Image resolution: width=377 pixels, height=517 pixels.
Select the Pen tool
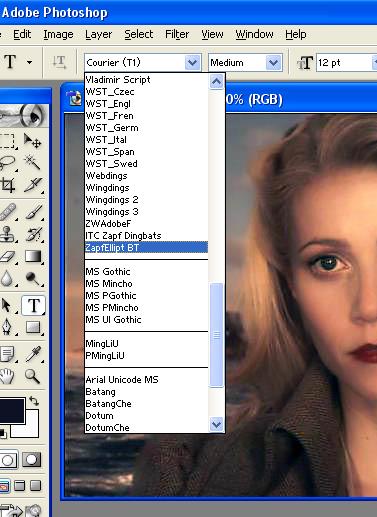click(7, 327)
